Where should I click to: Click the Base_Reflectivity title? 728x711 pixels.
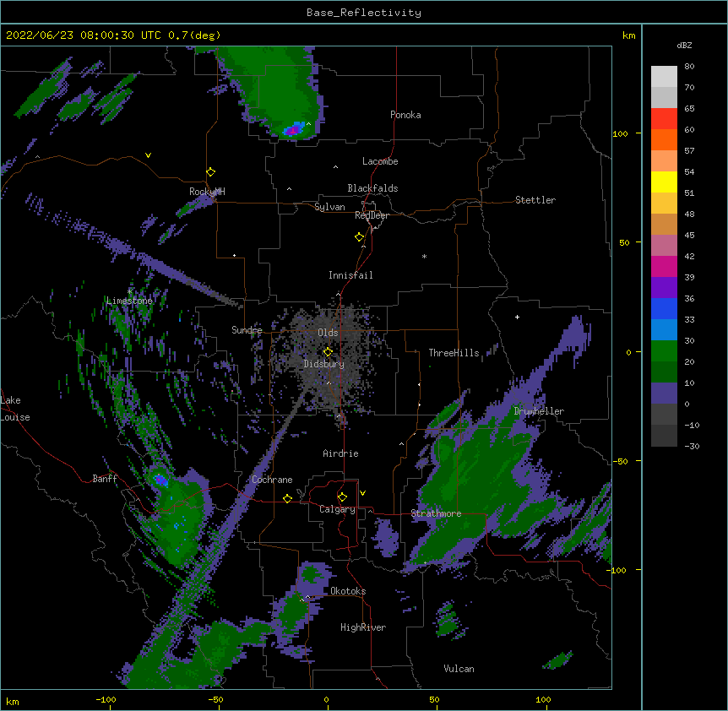point(364,13)
